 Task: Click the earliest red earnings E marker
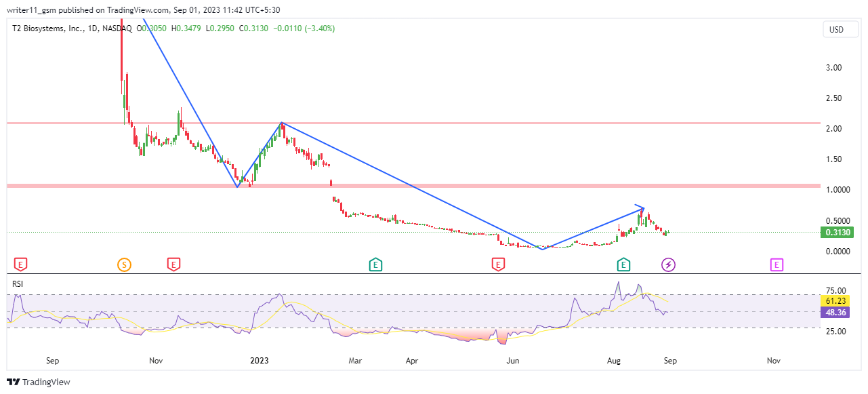[21, 264]
